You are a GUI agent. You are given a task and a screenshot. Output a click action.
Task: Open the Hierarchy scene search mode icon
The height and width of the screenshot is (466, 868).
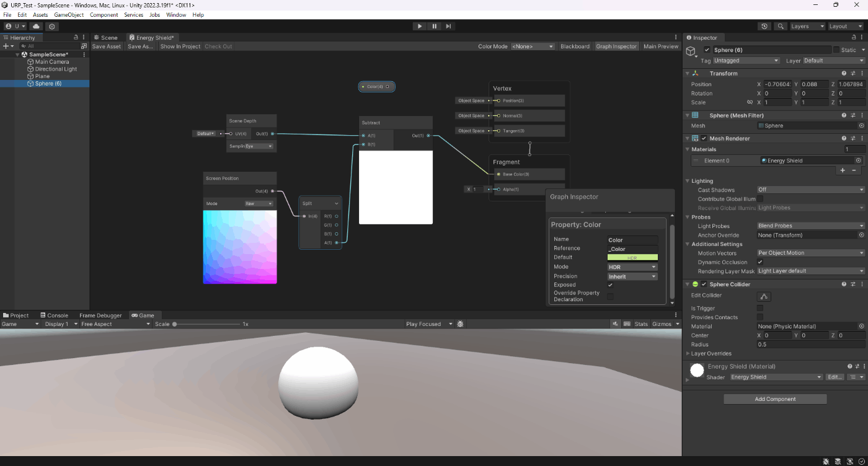(84, 46)
